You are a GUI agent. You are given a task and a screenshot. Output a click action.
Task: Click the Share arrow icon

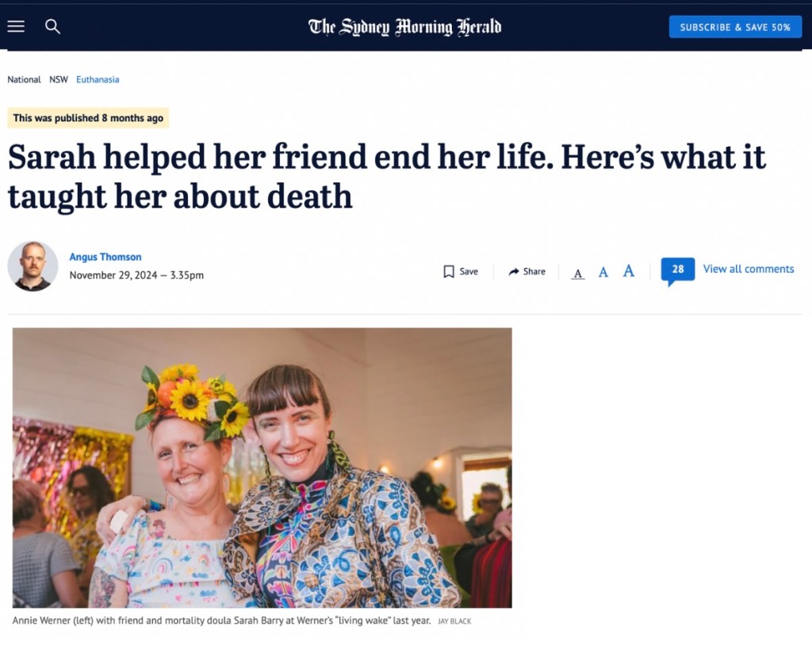pos(514,272)
